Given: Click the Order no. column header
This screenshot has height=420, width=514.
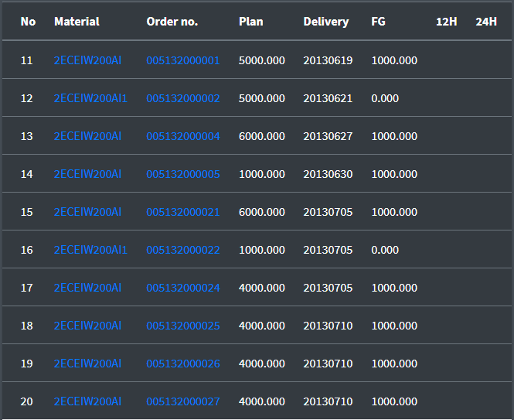Looking at the screenshot, I should click(172, 22).
